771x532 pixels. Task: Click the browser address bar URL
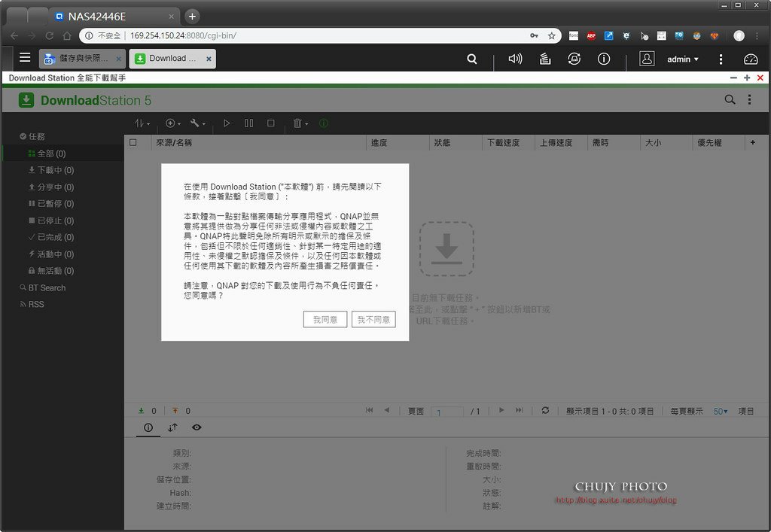[x=183, y=36]
